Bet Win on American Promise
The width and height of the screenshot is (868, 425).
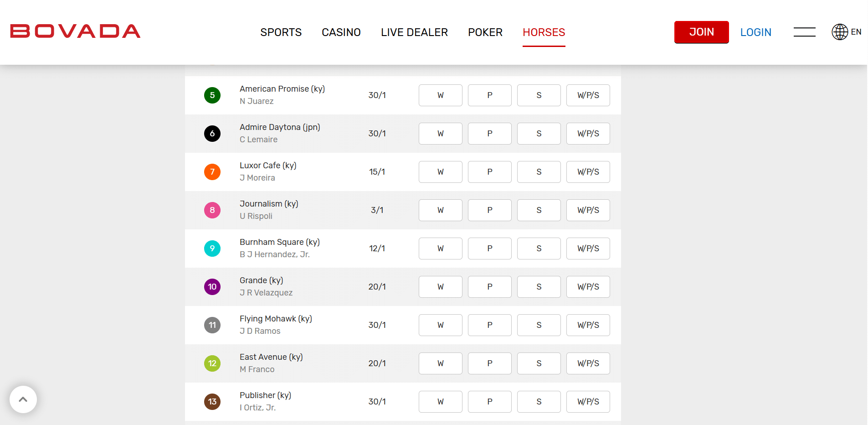[x=441, y=95]
